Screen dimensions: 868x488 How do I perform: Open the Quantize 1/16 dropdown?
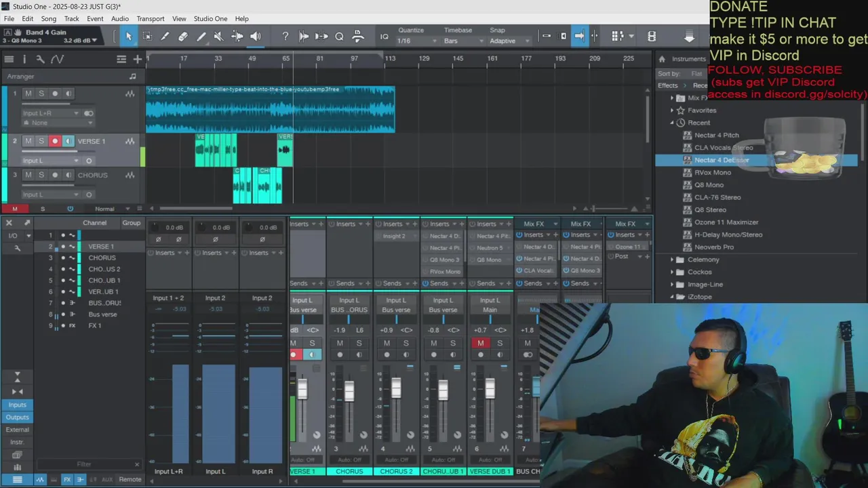417,41
